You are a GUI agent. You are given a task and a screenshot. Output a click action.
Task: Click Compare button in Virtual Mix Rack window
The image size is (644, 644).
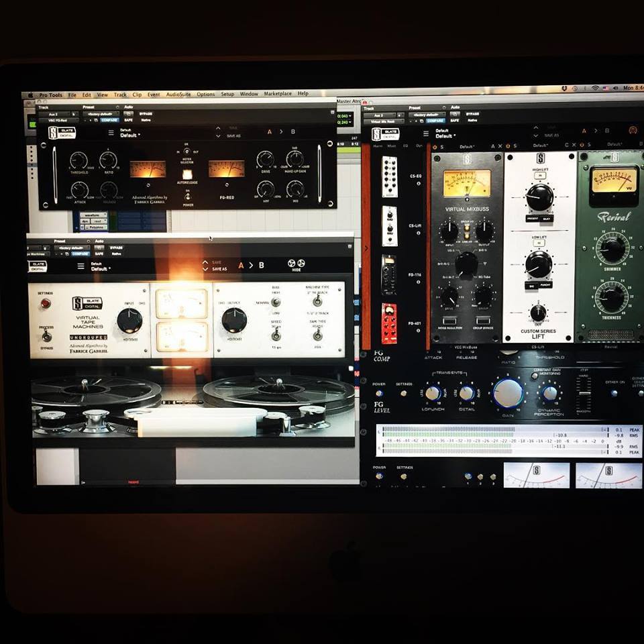(435, 121)
